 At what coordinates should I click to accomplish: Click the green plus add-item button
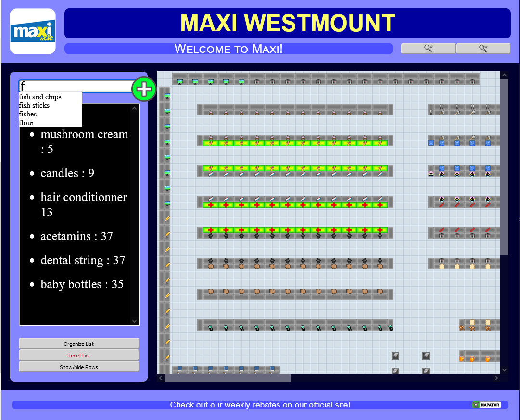[144, 89]
